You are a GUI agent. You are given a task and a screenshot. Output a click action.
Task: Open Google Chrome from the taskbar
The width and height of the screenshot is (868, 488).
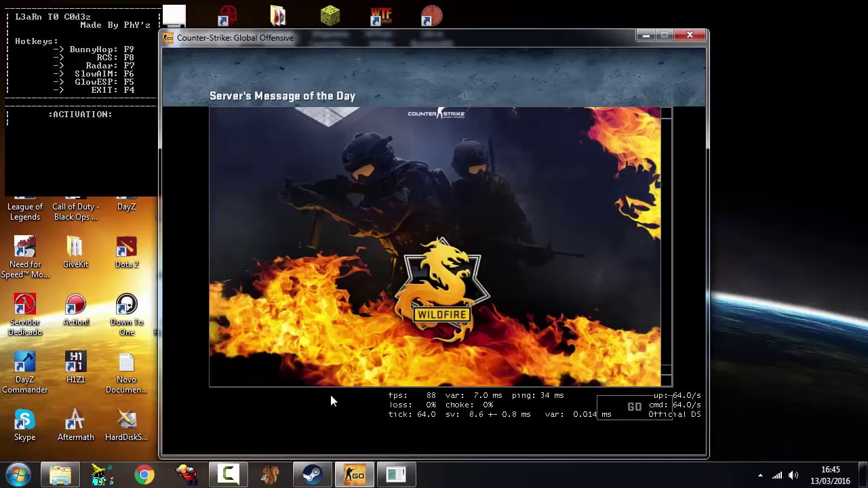pyautogui.click(x=144, y=474)
